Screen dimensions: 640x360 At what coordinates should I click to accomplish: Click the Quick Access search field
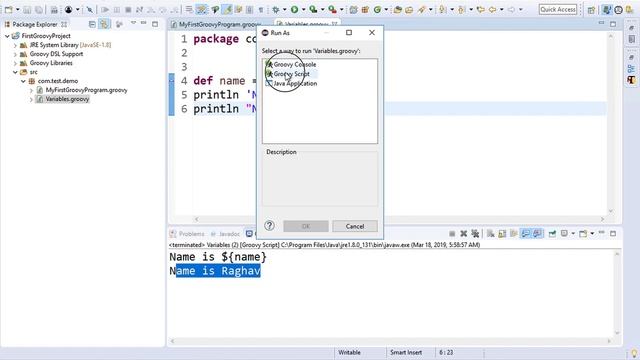pos(558,9)
